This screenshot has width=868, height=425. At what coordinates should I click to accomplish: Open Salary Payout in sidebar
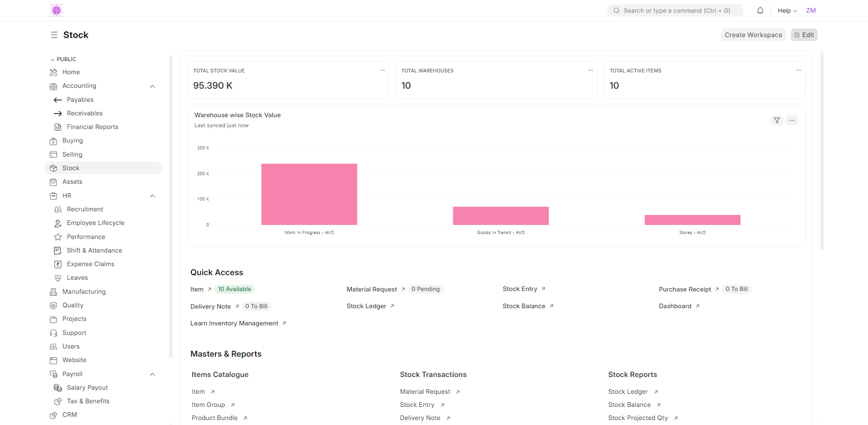[x=87, y=388]
